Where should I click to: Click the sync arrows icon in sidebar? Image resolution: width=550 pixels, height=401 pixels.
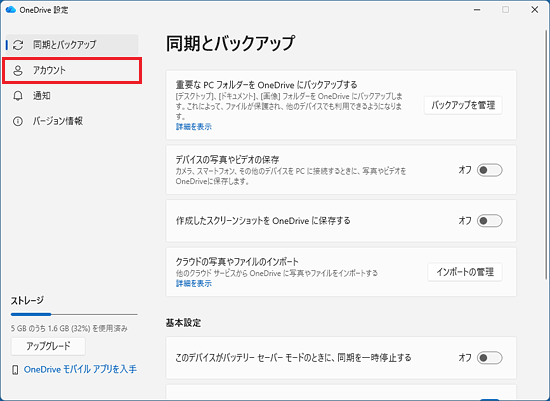pyautogui.click(x=18, y=45)
